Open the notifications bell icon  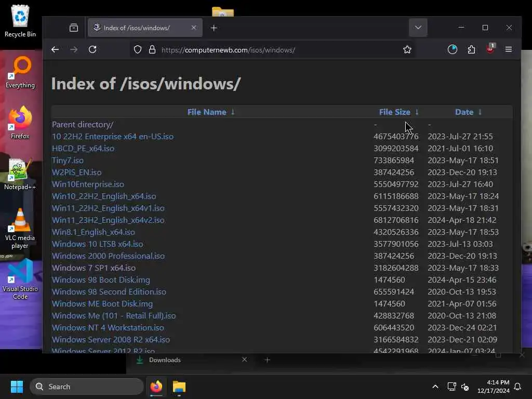point(518,387)
